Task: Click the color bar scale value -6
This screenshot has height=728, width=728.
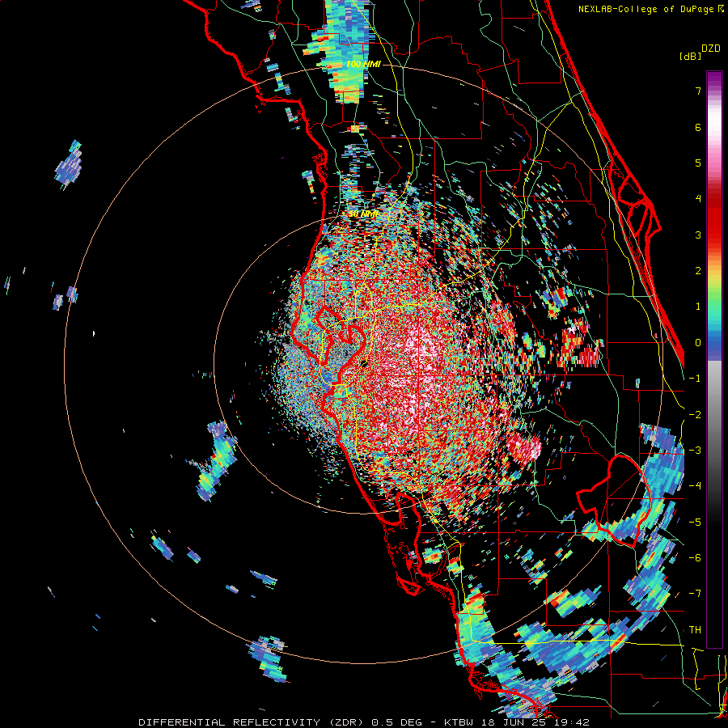Action: coord(695,557)
